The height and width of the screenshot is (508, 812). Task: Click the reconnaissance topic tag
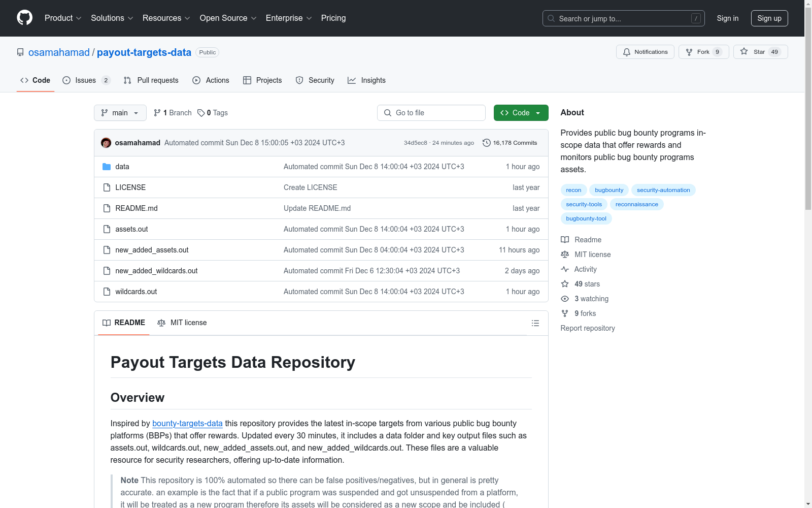[636, 204]
